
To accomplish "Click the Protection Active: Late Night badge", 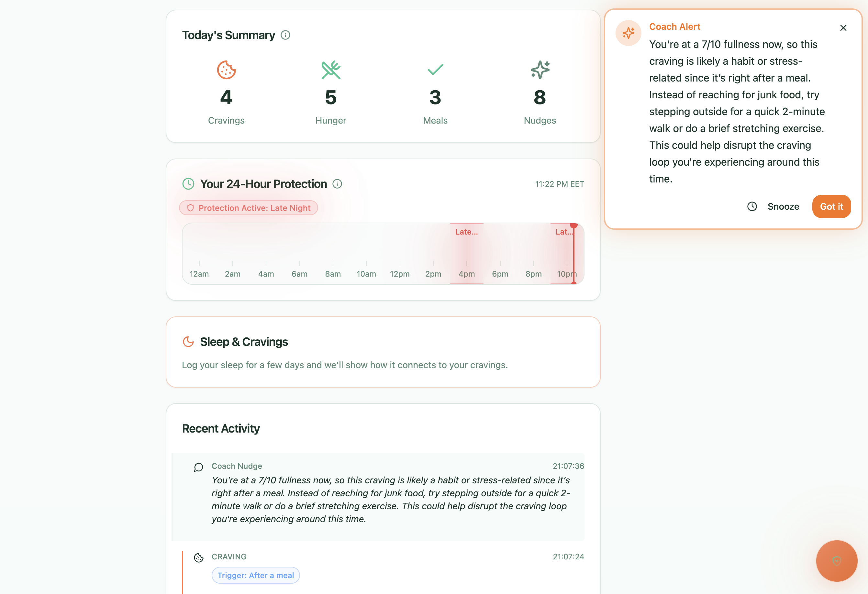I will pos(248,208).
